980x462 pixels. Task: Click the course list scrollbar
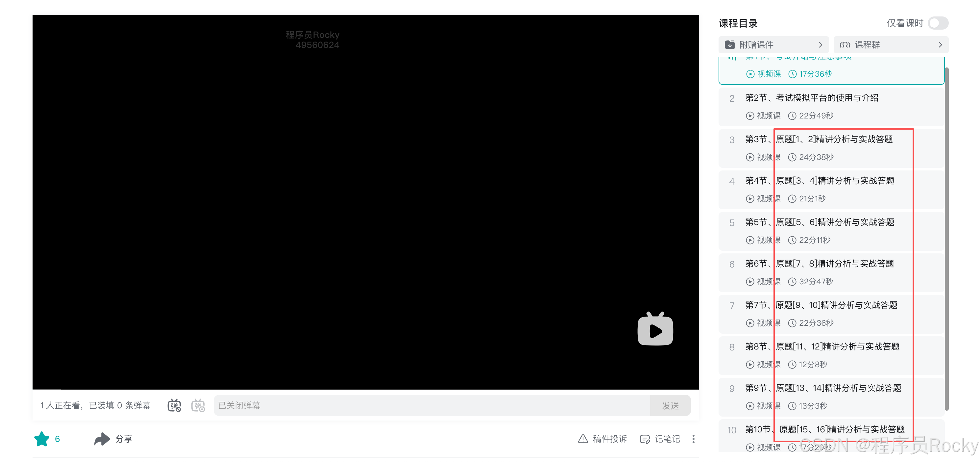(946, 238)
